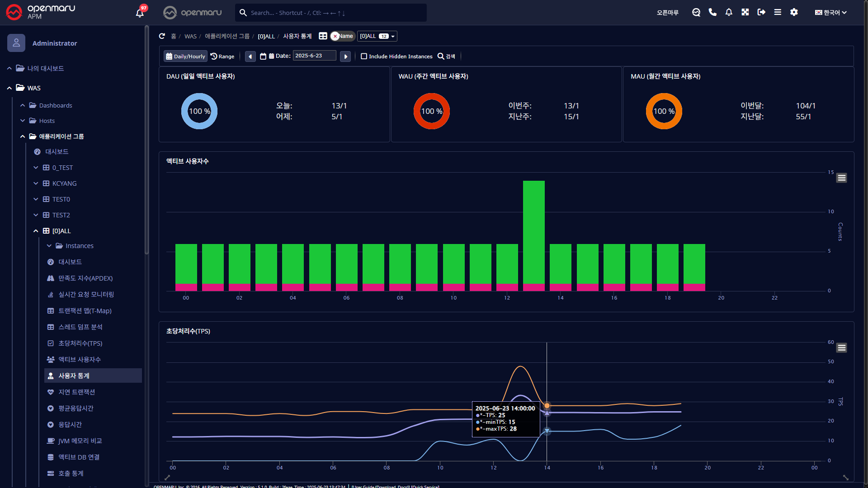
Task: Click the refresh icon beside breadcrumb
Action: point(162,36)
